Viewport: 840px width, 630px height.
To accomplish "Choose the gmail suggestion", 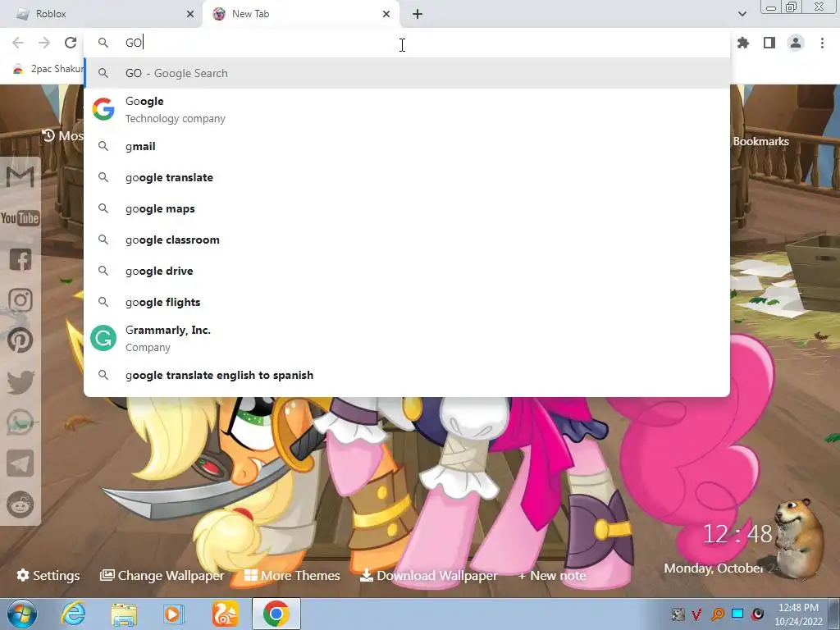I will click(x=407, y=146).
